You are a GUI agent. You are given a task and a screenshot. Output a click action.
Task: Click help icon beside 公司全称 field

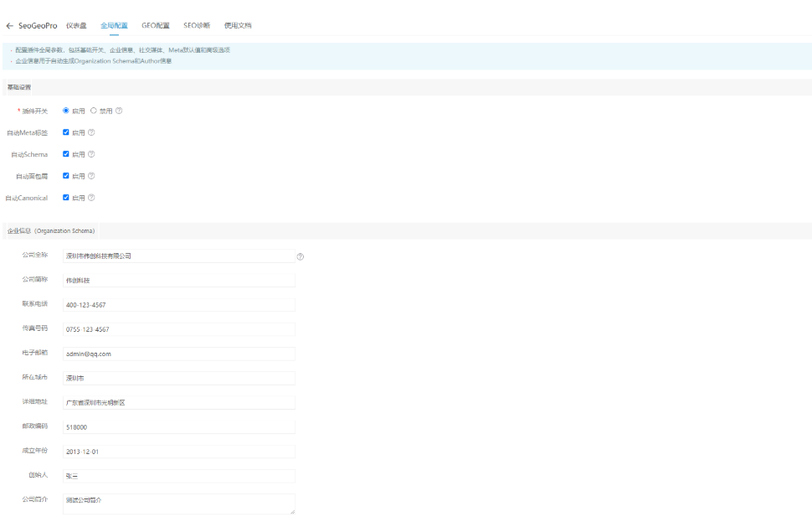point(300,256)
